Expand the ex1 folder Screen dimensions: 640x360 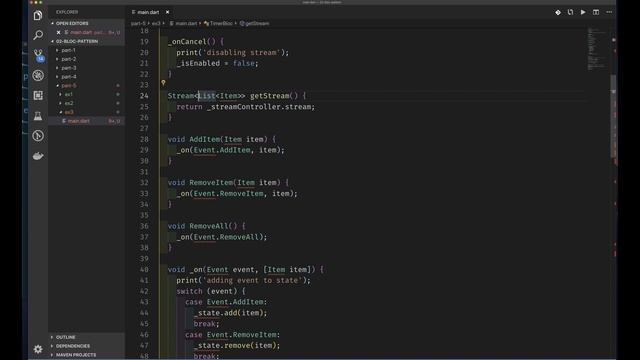tap(69, 94)
